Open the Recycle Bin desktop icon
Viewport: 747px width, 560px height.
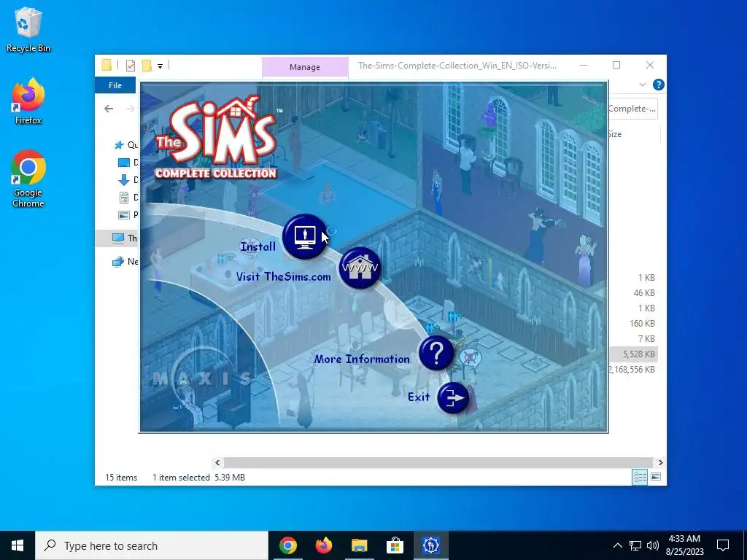(x=28, y=29)
